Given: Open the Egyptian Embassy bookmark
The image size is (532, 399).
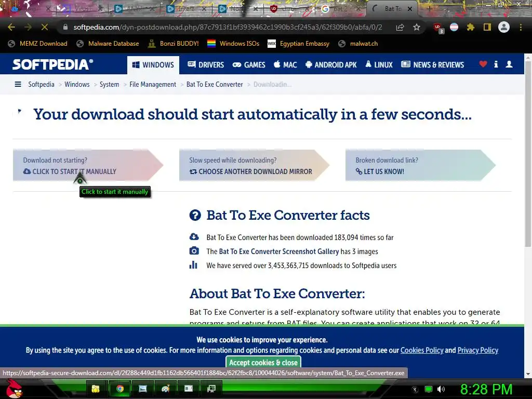Looking at the screenshot, I should pos(299,44).
